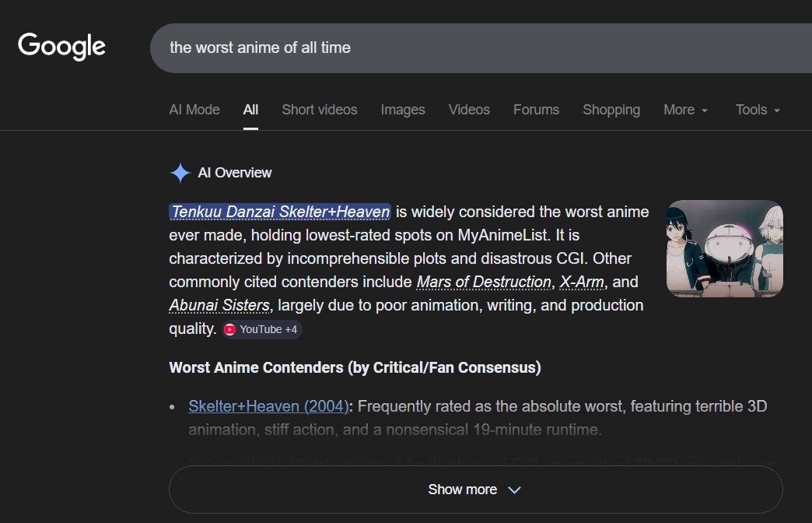
Task: Click the YouTube icon in sources chip
Action: pyautogui.click(x=230, y=330)
